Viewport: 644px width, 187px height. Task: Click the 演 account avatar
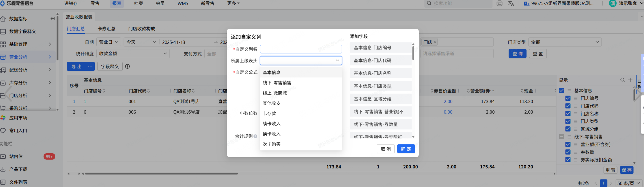(612, 3)
